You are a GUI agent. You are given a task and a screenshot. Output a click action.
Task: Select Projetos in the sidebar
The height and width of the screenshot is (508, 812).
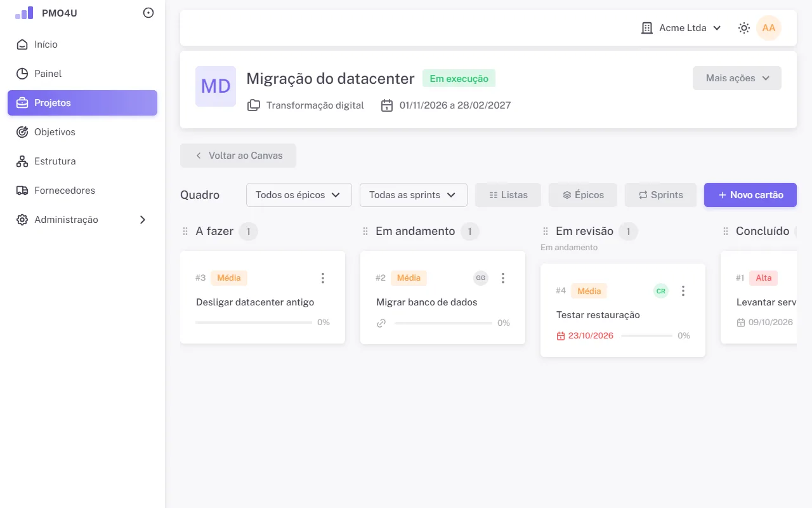82,103
